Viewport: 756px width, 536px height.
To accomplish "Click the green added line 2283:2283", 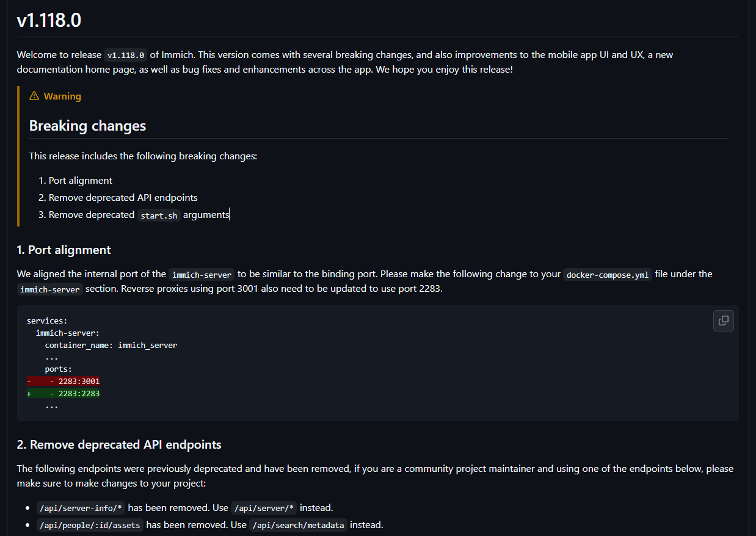I will pyautogui.click(x=64, y=393).
